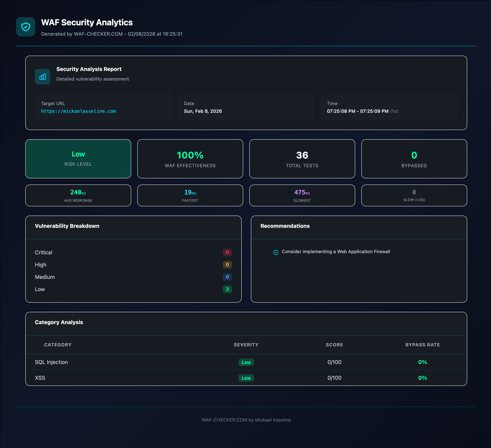Open the mickaelasseline.com target URL link
Image resolution: width=491 pixels, height=448 pixels.
[x=78, y=111]
